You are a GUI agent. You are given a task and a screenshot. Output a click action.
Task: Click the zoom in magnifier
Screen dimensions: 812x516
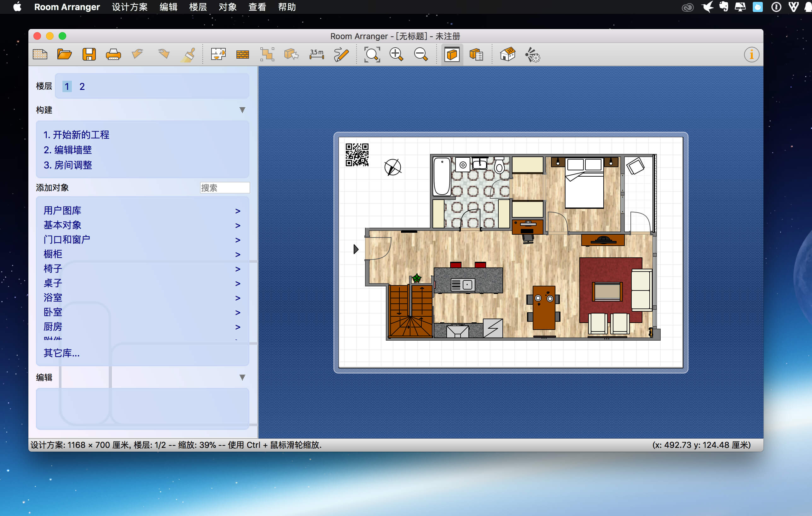(396, 54)
